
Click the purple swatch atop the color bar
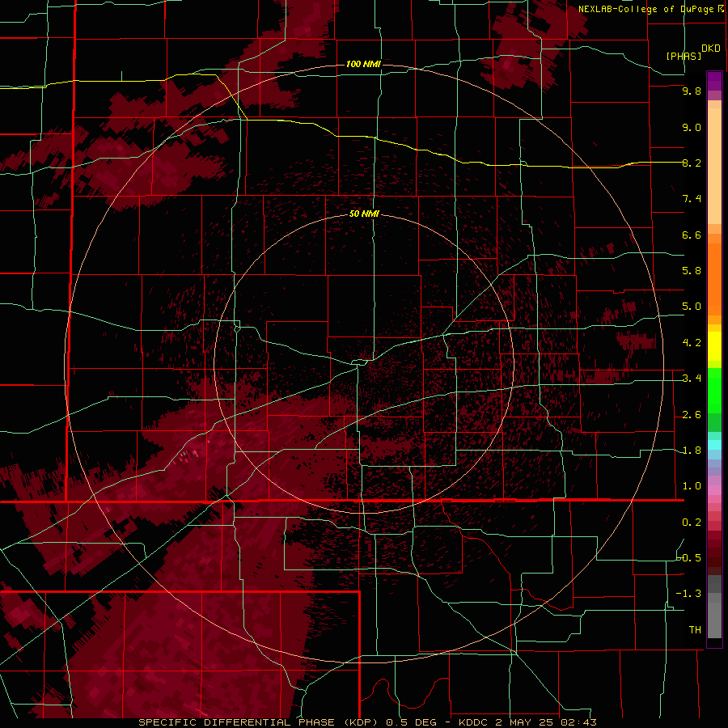[714, 81]
